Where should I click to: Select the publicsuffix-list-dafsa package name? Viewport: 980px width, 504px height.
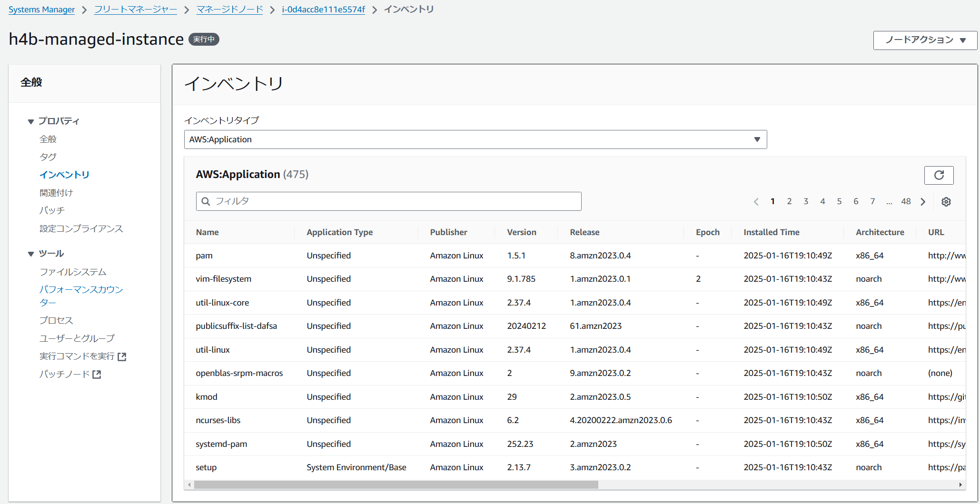(237, 326)
